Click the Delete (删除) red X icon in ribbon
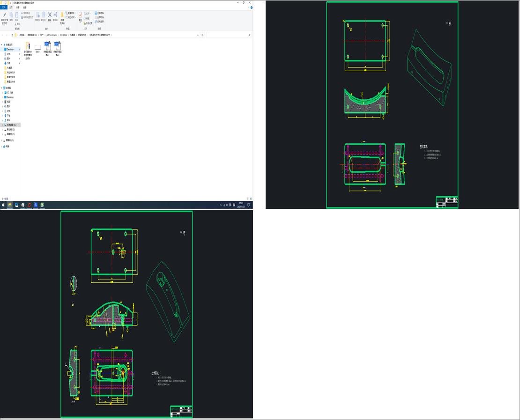This screenshot has width=520, height=420. (50, 15)
